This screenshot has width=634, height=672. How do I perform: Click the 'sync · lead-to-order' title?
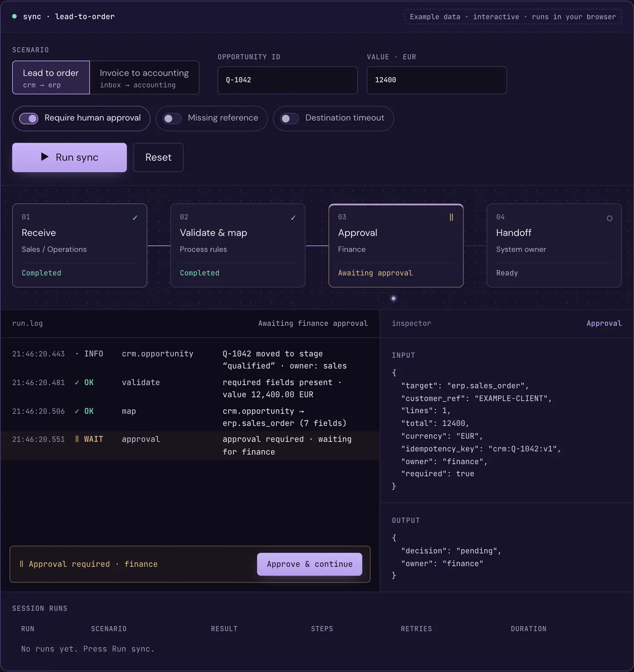pos(69,17)
